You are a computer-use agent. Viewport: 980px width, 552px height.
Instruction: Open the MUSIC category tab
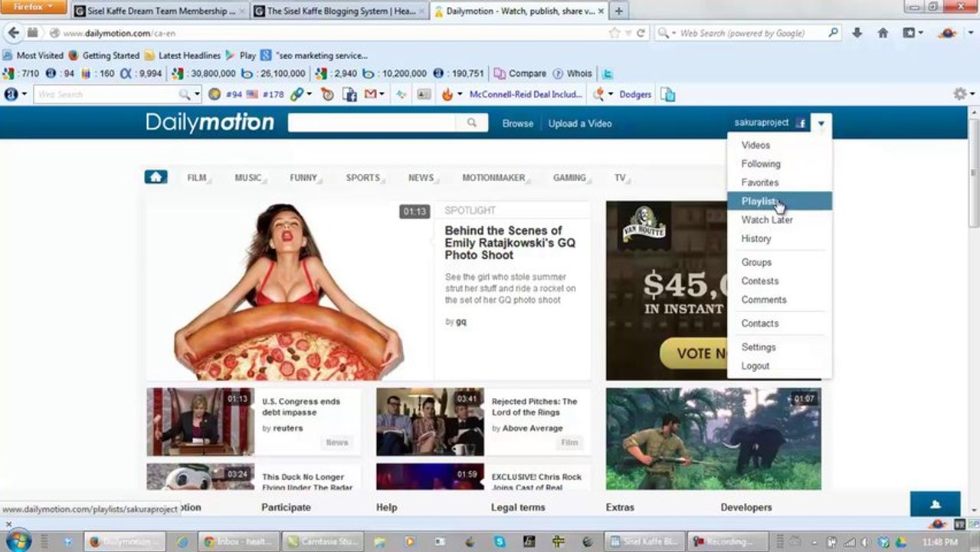click(x=248, y=178)
